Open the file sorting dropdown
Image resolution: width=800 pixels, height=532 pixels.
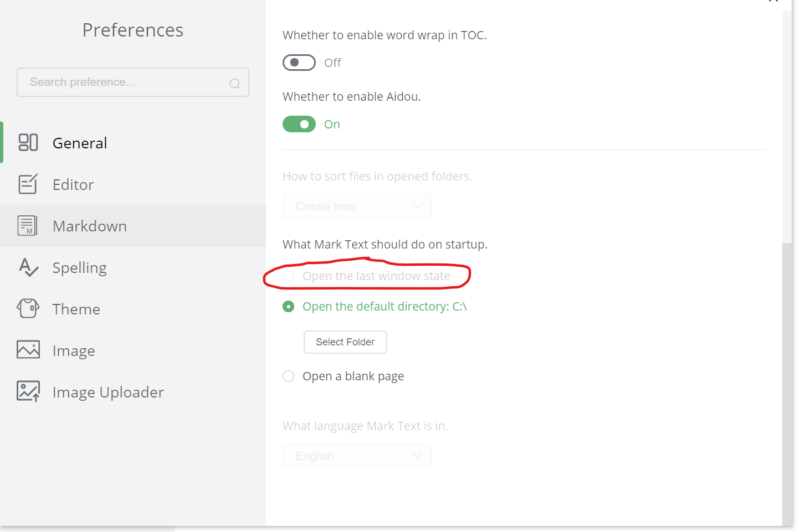(x=357, y=206)
